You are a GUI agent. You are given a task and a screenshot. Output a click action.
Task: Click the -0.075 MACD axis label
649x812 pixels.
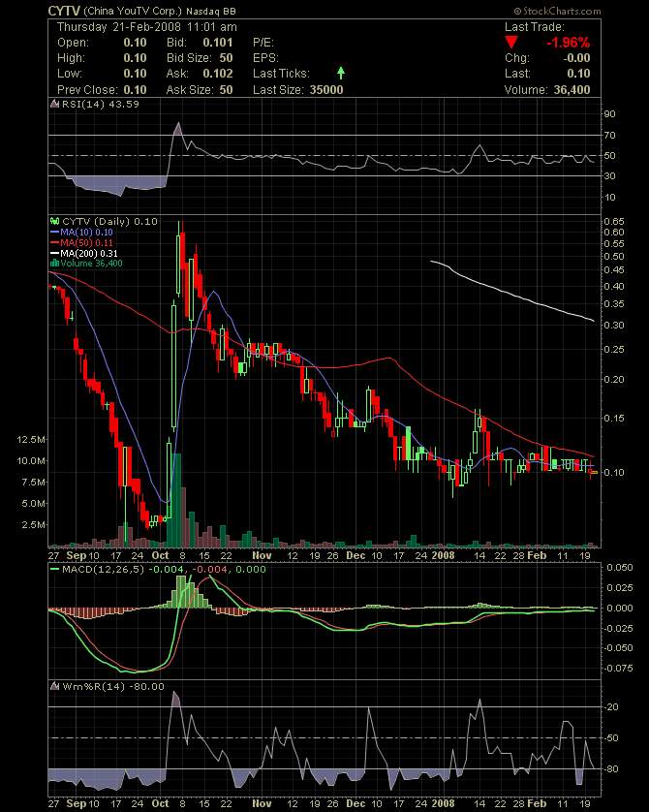click(x=618, y=668)
